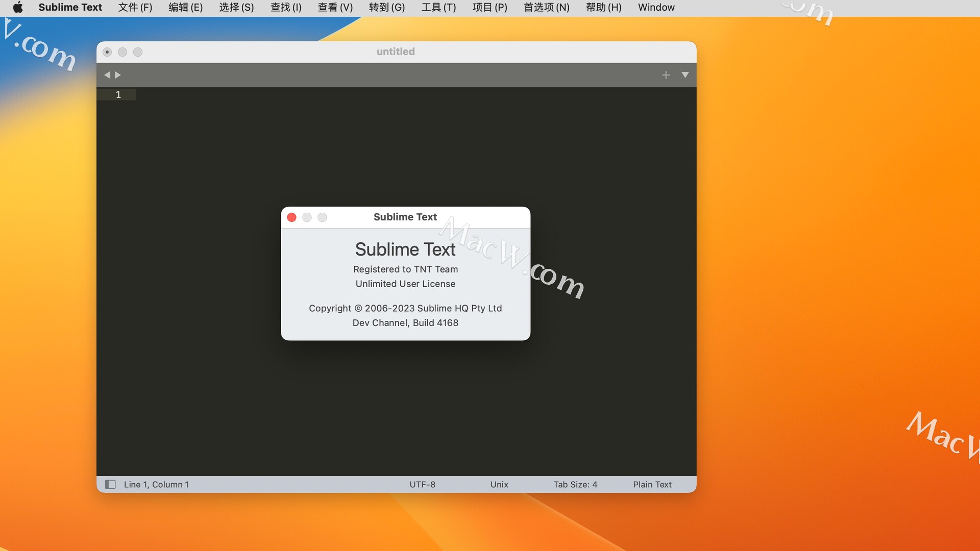Open the 文件 (F) menu
Screen dimensions: 980x551
[x=135, y=7]
